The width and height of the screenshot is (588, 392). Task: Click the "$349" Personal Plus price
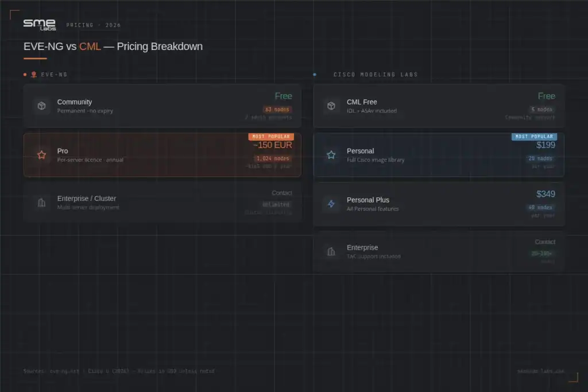point(546,194)
